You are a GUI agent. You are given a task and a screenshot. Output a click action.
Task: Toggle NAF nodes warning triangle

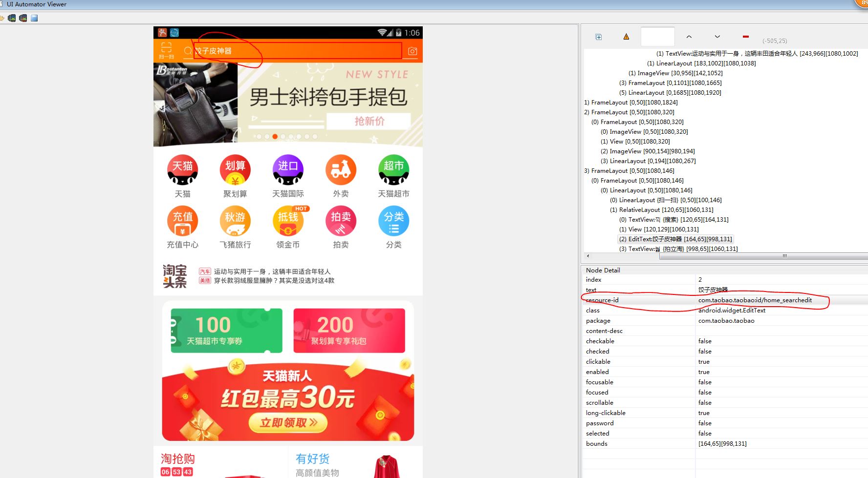point(626,37)
